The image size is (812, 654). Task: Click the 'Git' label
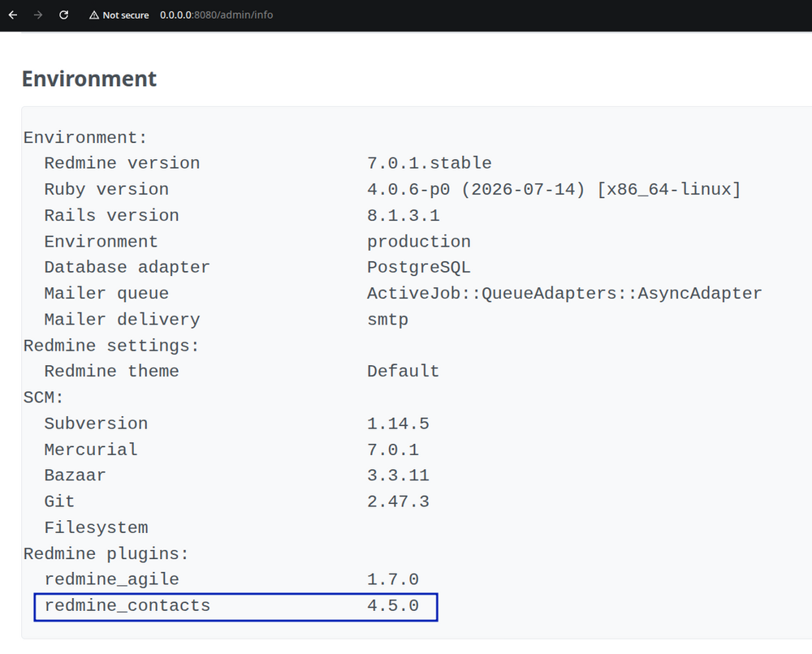coord(59,501)
